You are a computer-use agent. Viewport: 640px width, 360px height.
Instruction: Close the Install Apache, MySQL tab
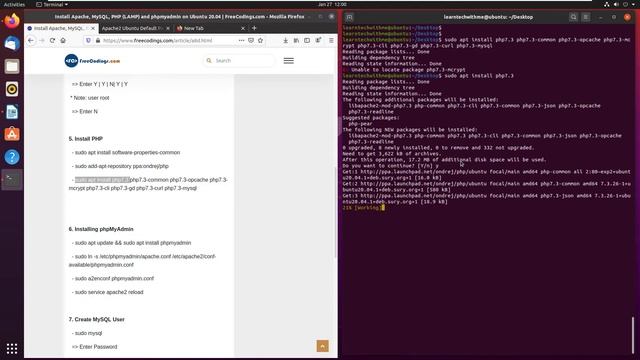[93, 28]
